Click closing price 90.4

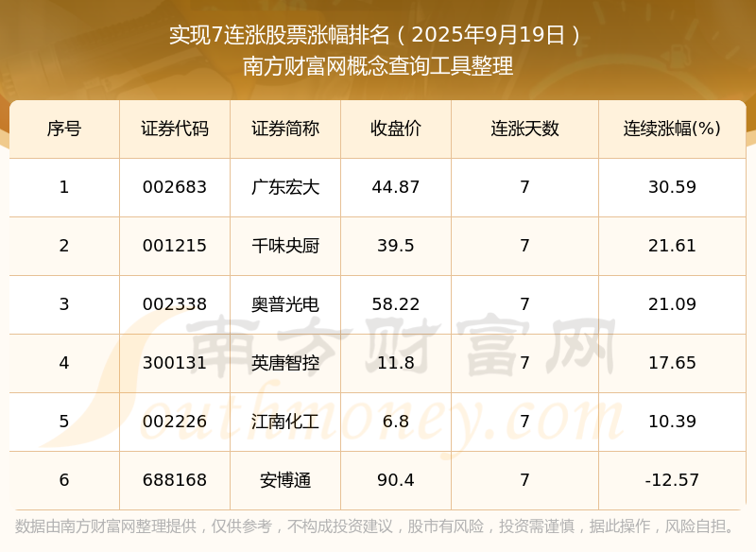pos(396,480)
